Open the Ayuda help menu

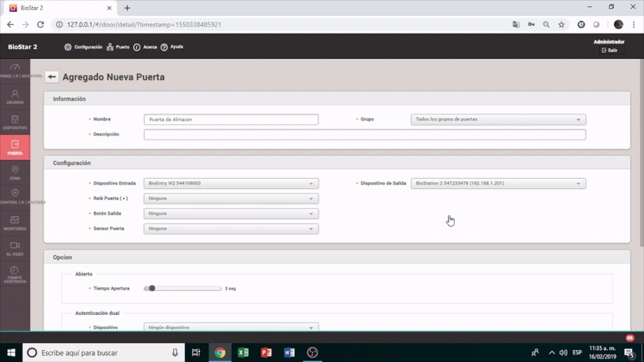[172, 47]
